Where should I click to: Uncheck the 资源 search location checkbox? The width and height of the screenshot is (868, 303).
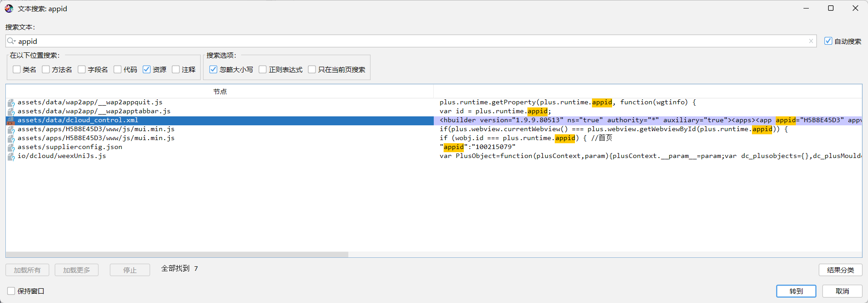(x=147, y=69)
